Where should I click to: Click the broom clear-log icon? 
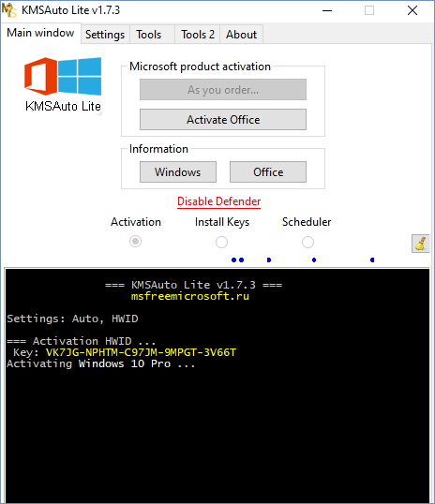click(x=421, y=244)
